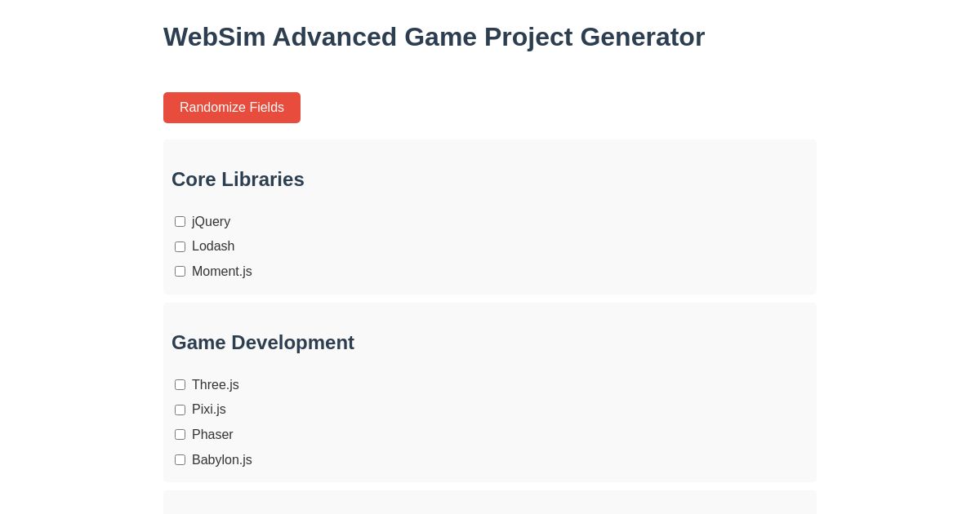This screenshot has height=514, width=980.
Task: Click the Moment.js label text
Action: (x=221, y=271)
